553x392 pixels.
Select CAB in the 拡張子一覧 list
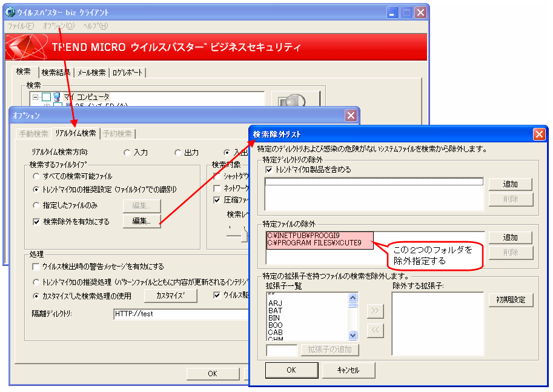pos(275,333)
